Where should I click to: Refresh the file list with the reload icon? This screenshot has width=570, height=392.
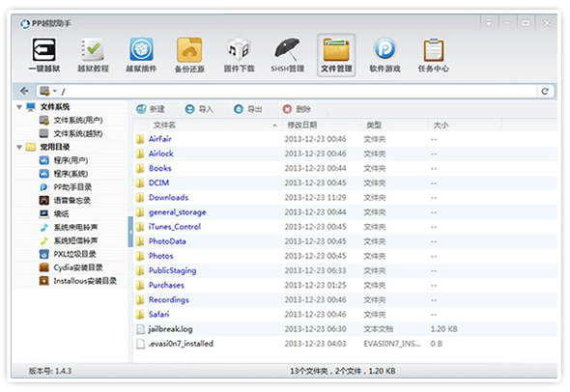click(x=545, y=91)
